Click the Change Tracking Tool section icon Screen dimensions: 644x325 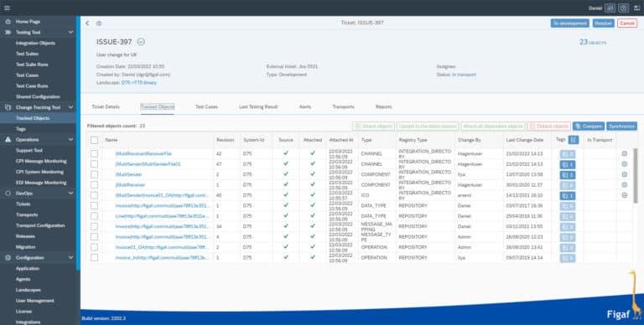[8, 107]
